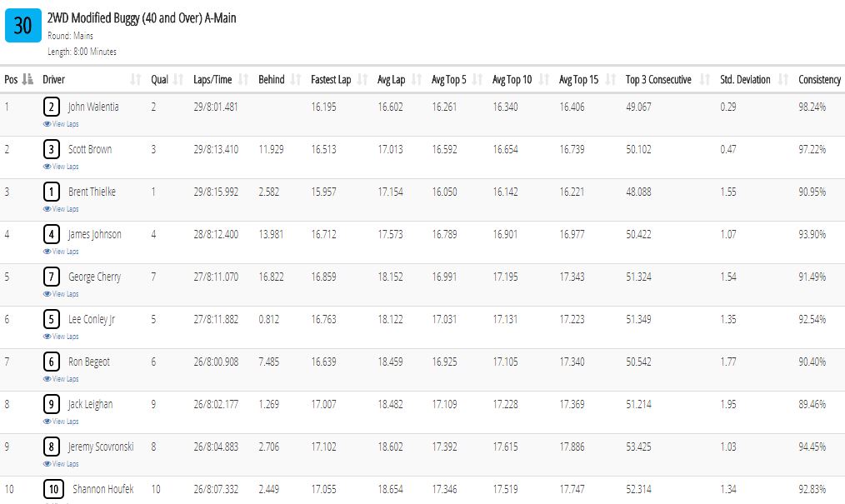845x504 pixels.
Task: Click the Driver column header label
Action: [x=54, y=80]
